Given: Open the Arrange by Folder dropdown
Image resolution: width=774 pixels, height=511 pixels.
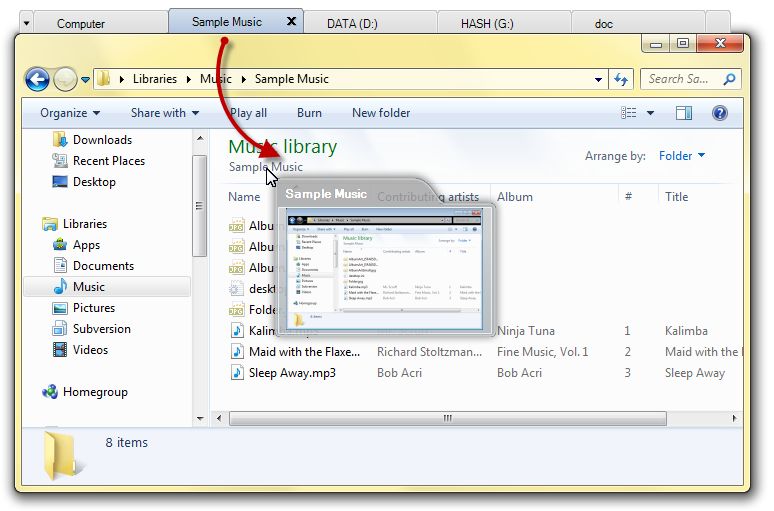Looking at the screenshot, I should [682, 156].
